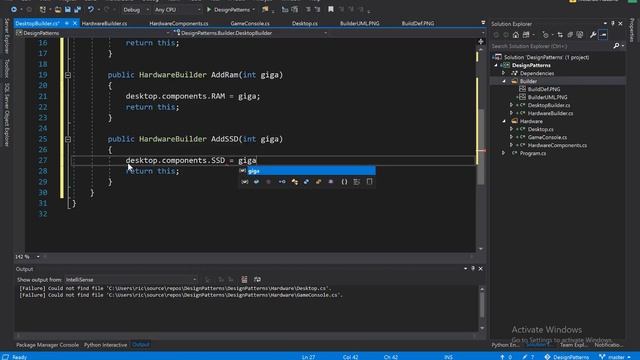
Task: Click the bookmark toolbar icon
Action: pos(331,9)
